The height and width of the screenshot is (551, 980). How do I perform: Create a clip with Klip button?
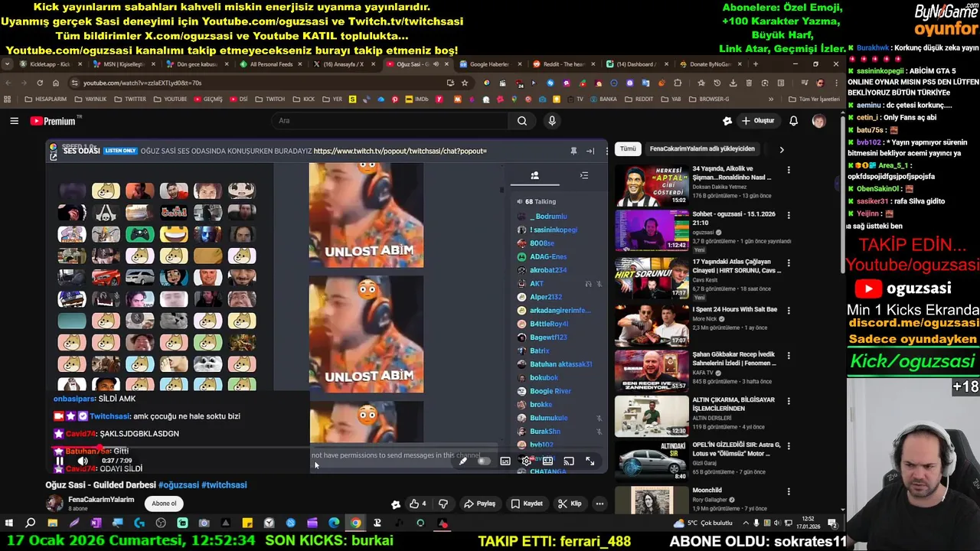click(x=570, y=504)
